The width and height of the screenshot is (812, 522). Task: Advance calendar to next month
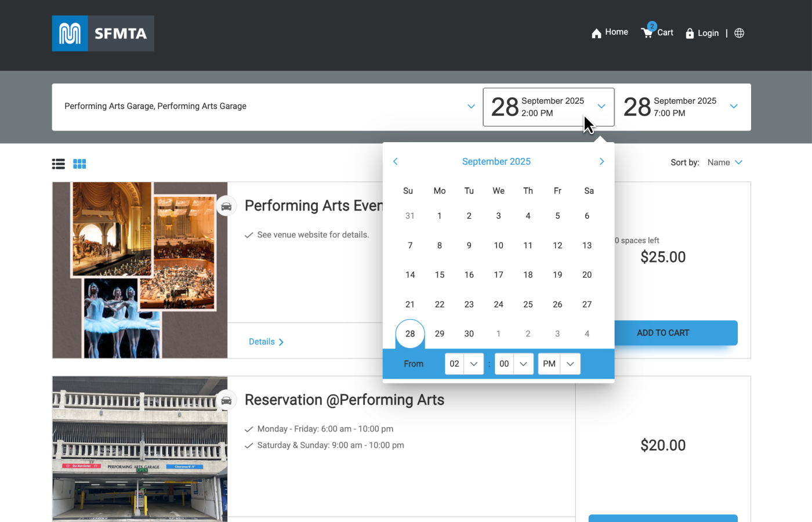(x=601, y=161)
